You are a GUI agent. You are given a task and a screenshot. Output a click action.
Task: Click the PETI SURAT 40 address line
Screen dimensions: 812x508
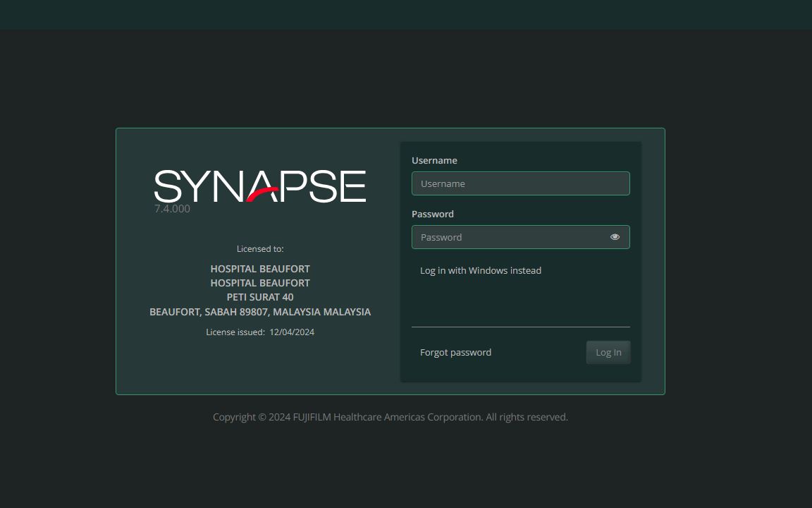click(259, 297)
